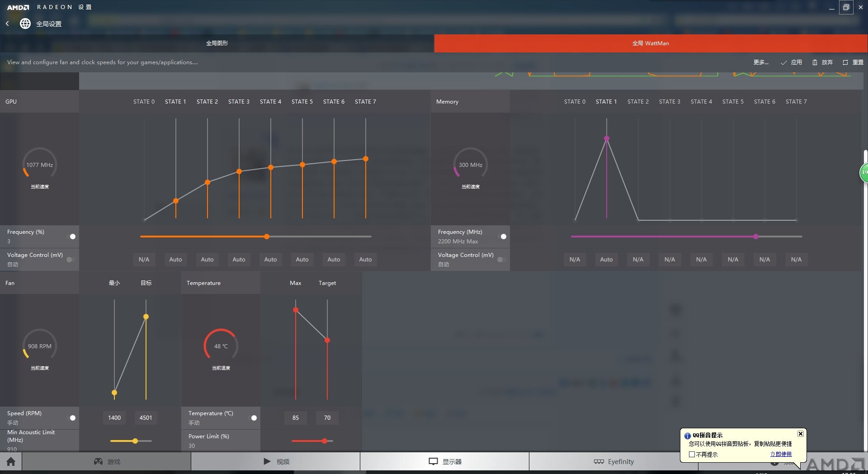This screenshot has width=868, height=474.
Task: Check the 不再提示 checkbox
Action: pyautogui.click(x=692, y=455)
